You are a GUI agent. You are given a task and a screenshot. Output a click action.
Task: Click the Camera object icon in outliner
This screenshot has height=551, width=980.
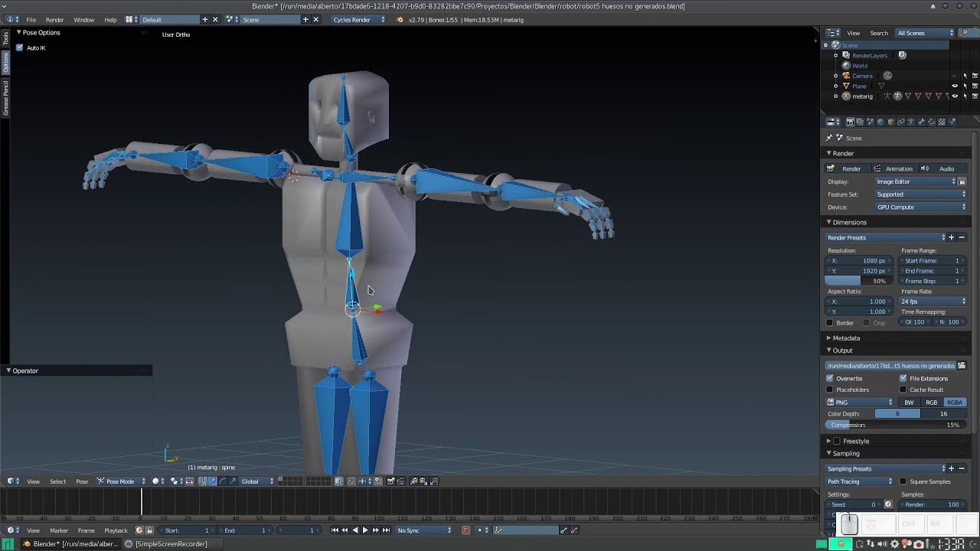(x=846, y=76)
